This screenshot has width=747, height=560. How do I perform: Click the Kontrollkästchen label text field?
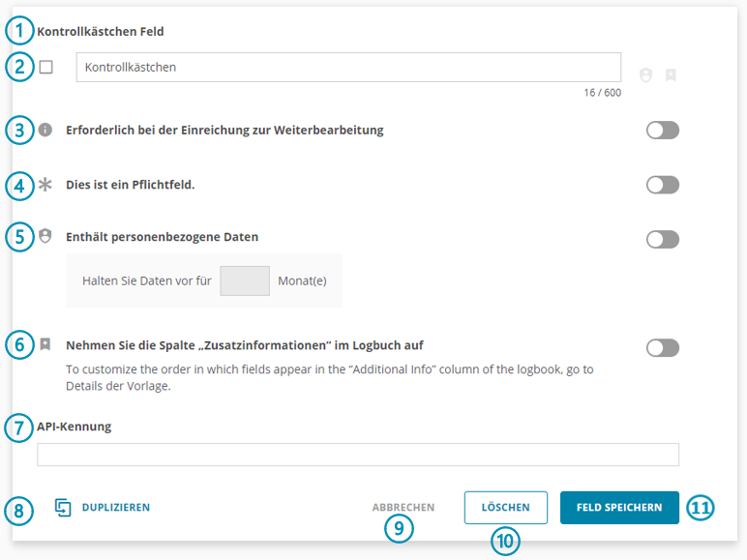coord(348,67)
